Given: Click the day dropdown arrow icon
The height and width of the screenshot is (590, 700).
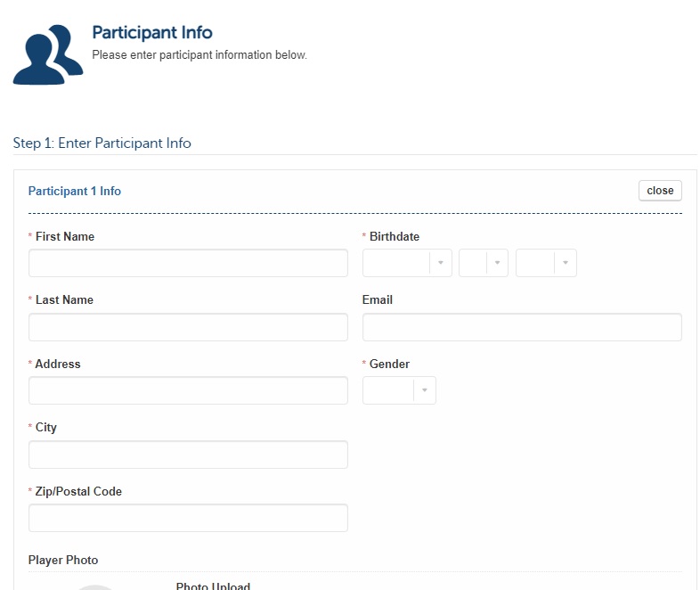Looking at the screenshot, I should pyautogui.click(x=497, y=263).
